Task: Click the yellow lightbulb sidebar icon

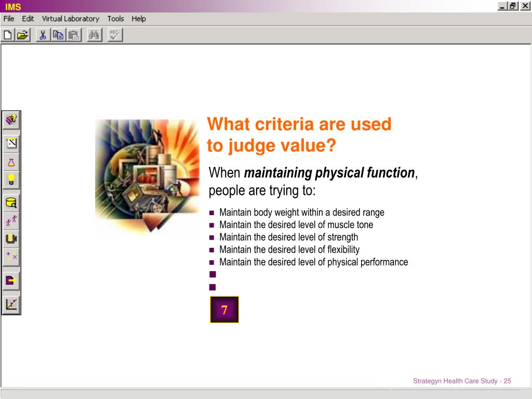Action: click(11, 180)
